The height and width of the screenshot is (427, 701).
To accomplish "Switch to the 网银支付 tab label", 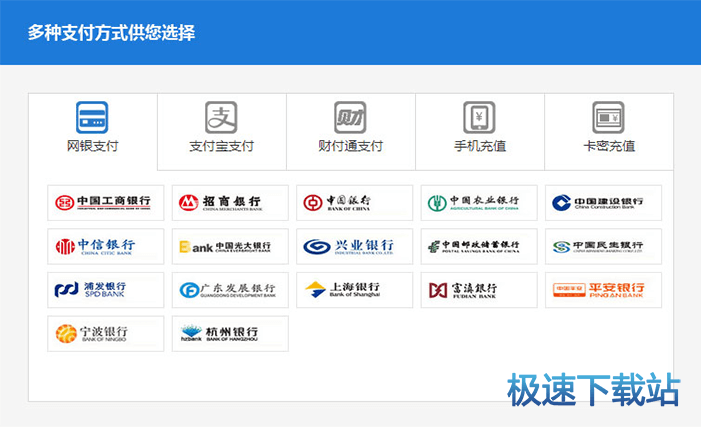I will 93,146.
